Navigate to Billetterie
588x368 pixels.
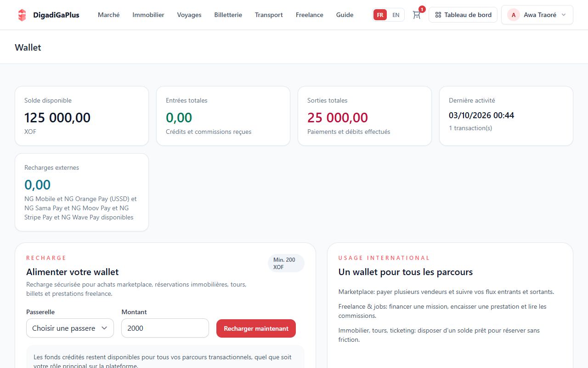tap(228, 15)
